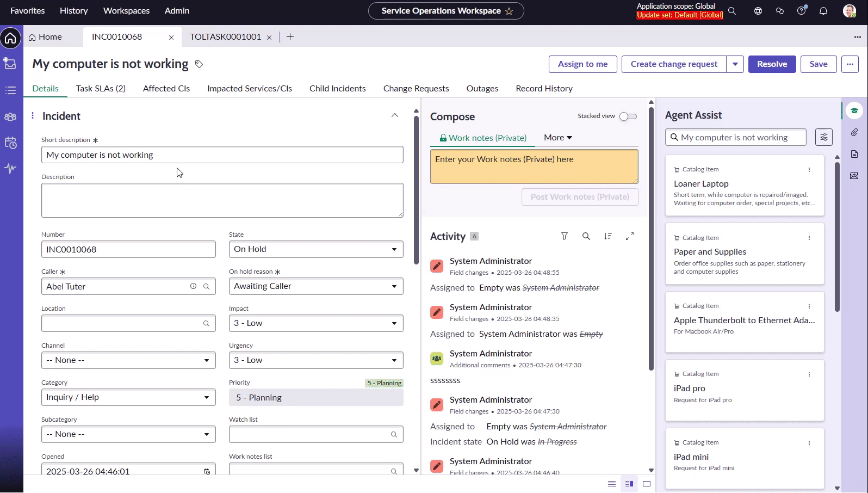Toggle the Stacked view switch
This screenshot has width=868, height=493.
pyautogui.click(x=628, y=116)
